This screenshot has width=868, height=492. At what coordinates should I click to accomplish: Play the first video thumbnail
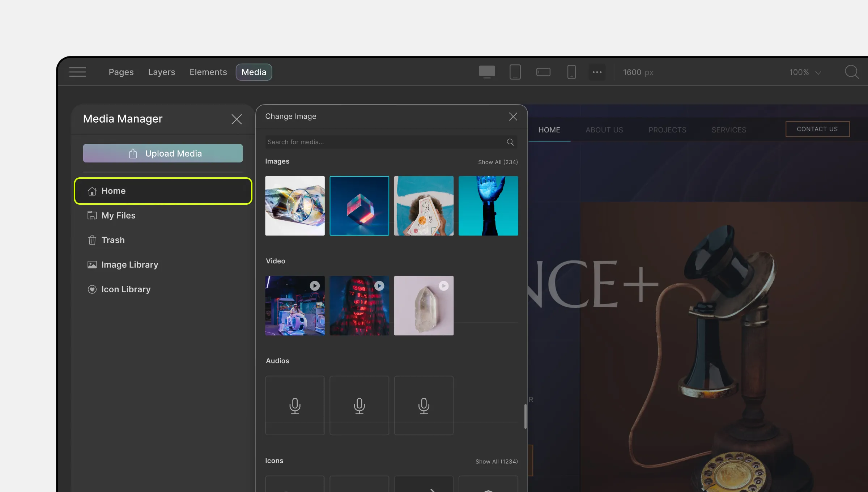pyautogui.click(x=315, y=286)
